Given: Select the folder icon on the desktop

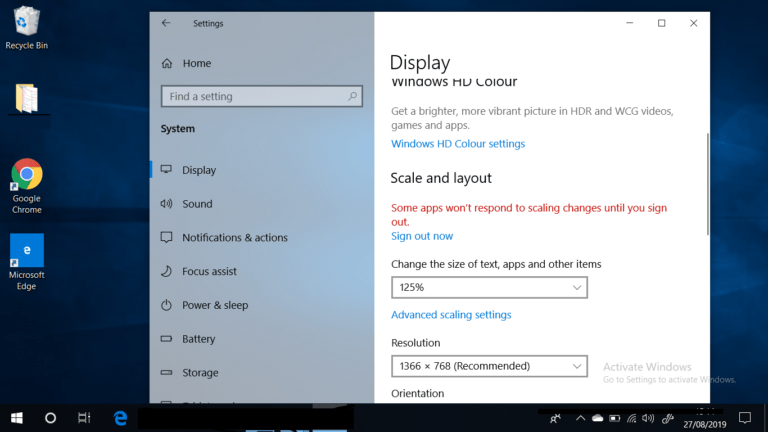Looking at the screenshot, I should (27, 98).
